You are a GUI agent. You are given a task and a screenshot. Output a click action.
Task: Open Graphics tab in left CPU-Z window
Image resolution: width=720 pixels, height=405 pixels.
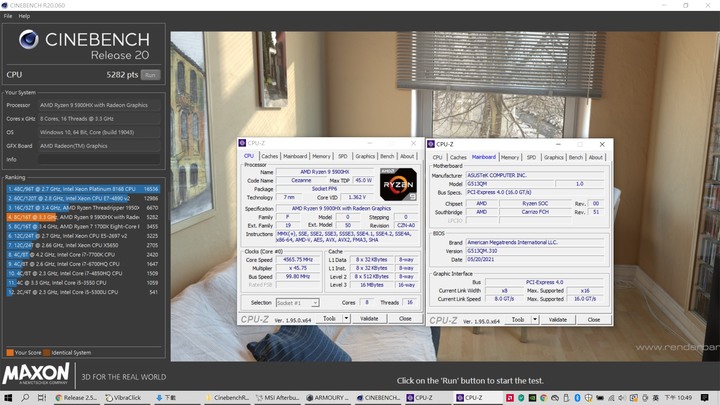[x=365, y=156]
